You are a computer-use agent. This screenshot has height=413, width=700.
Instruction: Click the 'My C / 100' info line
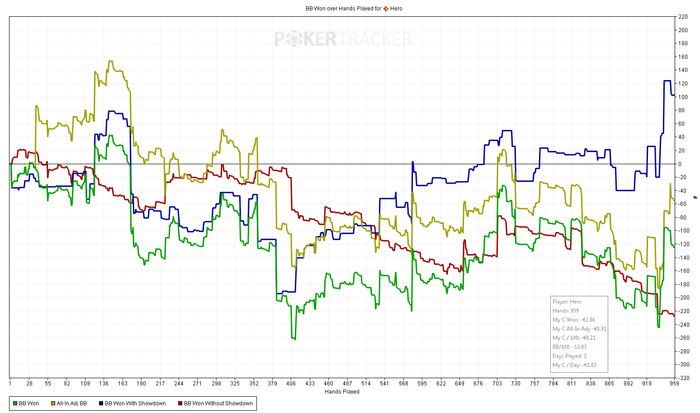pyautogui.click(x=574, y=338)
